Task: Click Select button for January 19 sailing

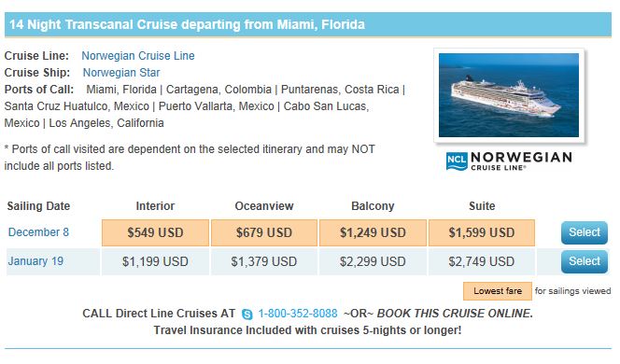Action: pyautogui.click(x=584, y=261)
